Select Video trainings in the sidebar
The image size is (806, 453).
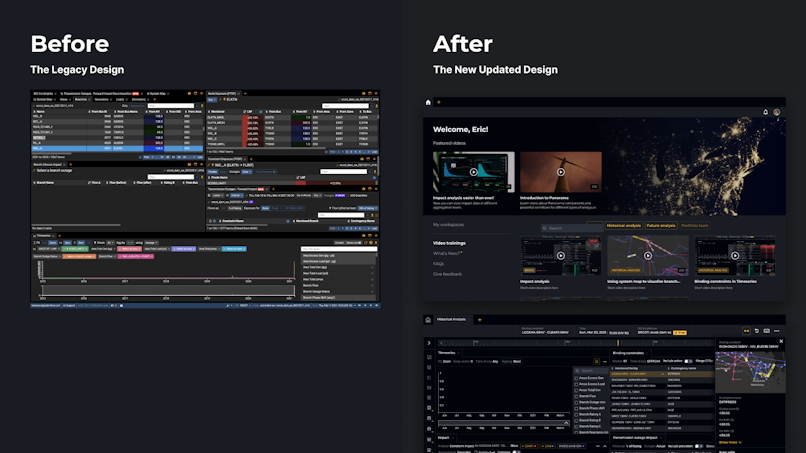(x=449, y=243)
